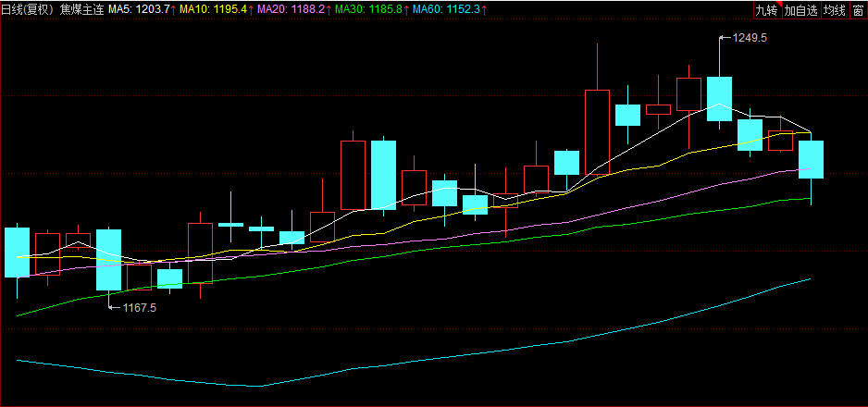868x407 pixels.
Task: Select the candlestick marked 1249.5 high
Action: click(720, 98)
